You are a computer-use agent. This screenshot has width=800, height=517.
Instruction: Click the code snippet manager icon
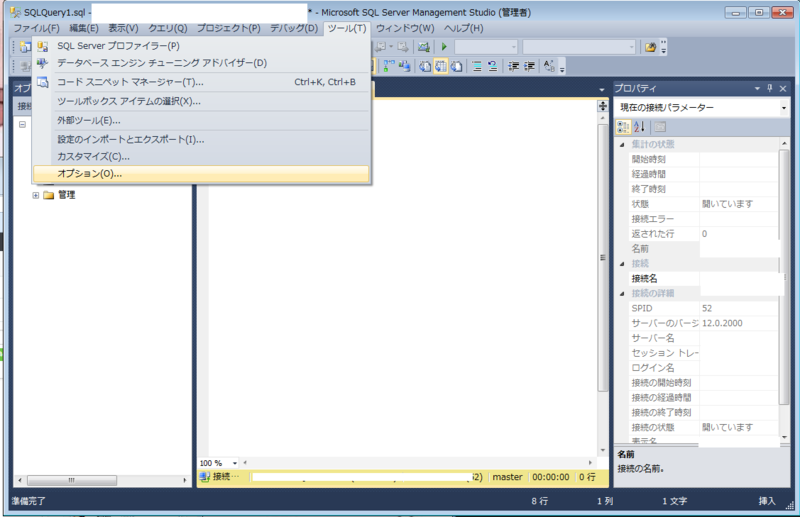pyautogui.click(x=43, y=82)
